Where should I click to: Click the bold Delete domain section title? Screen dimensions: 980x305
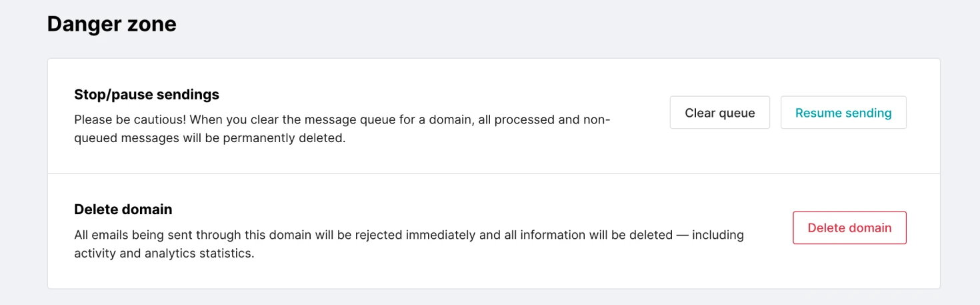[123, 210]
